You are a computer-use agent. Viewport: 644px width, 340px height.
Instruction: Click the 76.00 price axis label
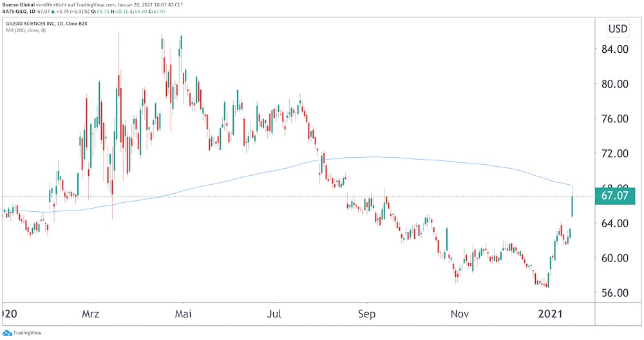pyautogui.click(x=614, y=118)
